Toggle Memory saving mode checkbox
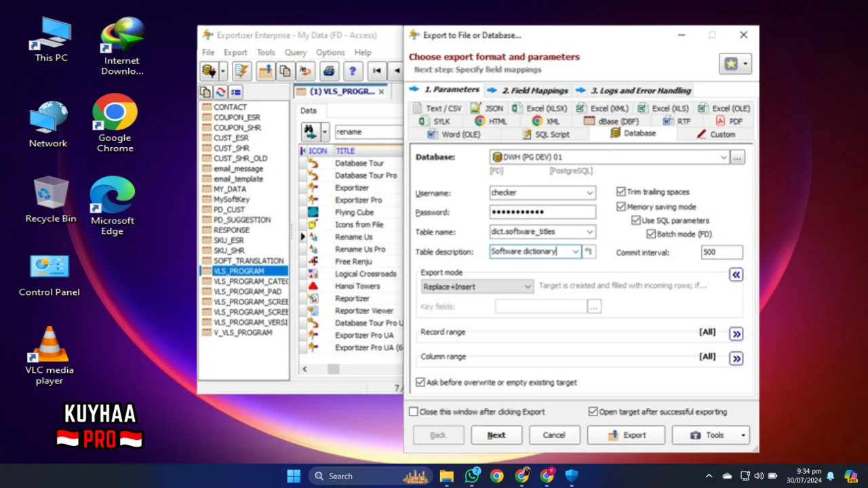This screenshot has height=488, width=868. click(x=621, y=207)
